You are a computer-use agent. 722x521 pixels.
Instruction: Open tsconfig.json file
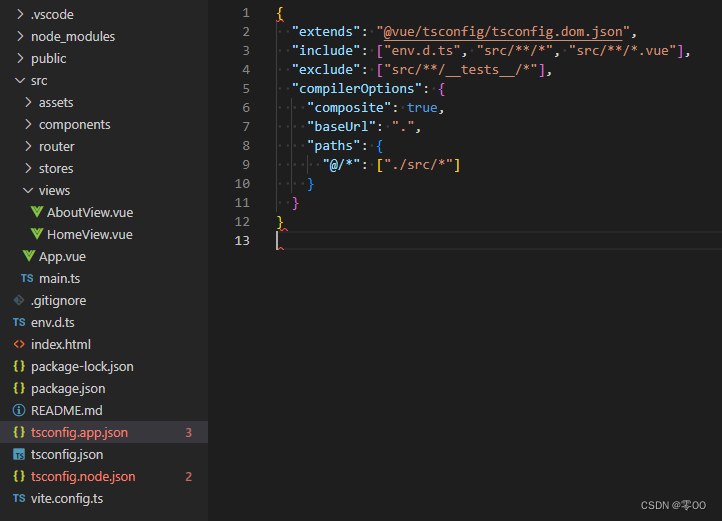click(67, 455)
